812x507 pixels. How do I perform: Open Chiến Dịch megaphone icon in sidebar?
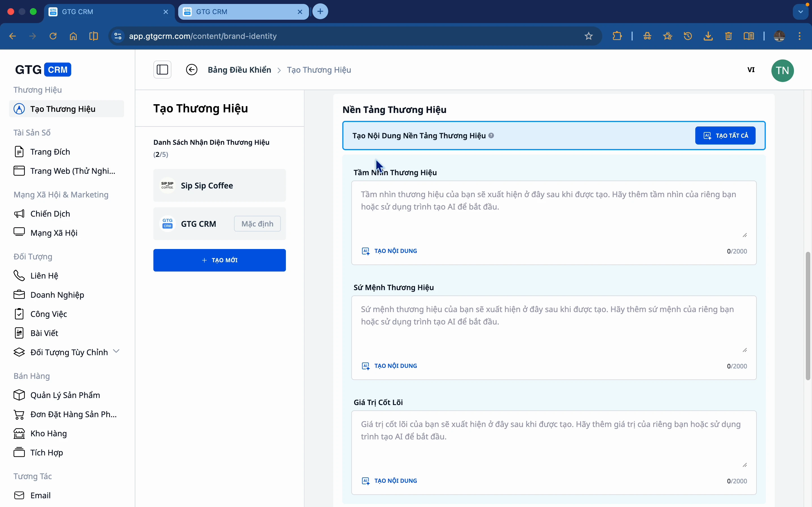[19, 214]
